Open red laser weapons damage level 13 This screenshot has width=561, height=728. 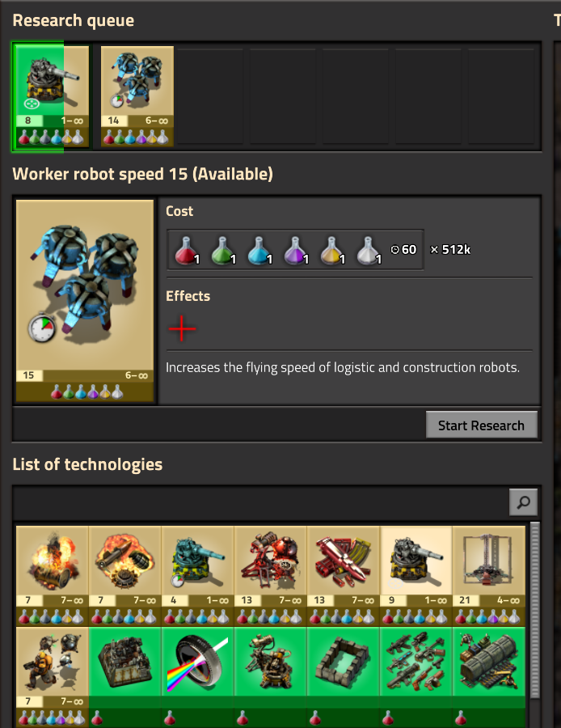pos(271,576)
